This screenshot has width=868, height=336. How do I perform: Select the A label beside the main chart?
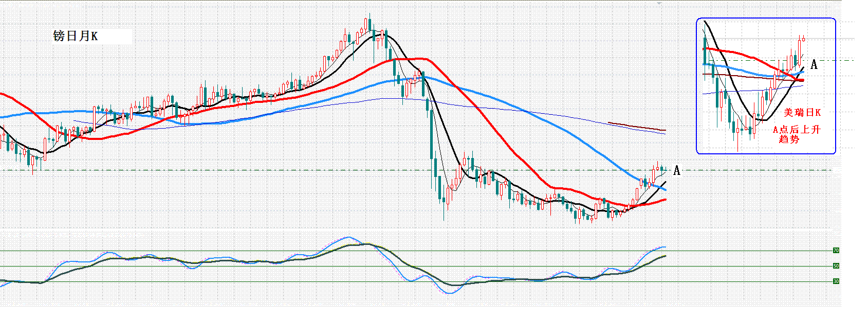(x=677, y=170)
